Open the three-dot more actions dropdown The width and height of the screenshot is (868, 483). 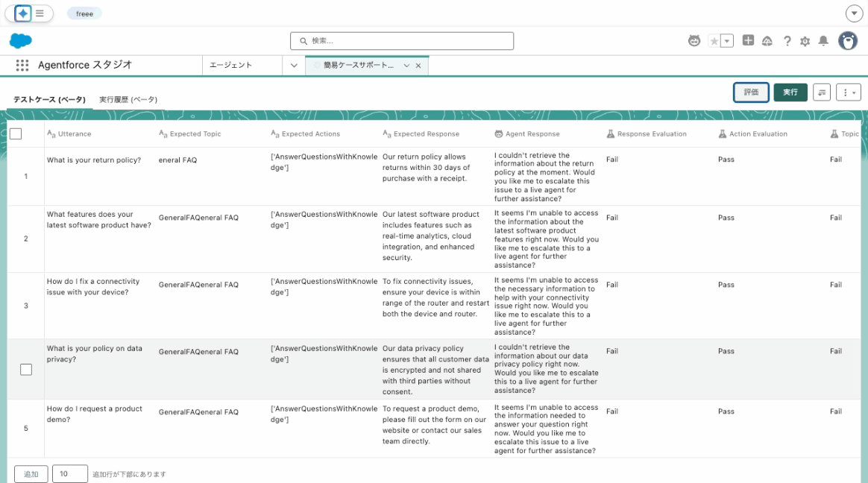tap(849, 92)
